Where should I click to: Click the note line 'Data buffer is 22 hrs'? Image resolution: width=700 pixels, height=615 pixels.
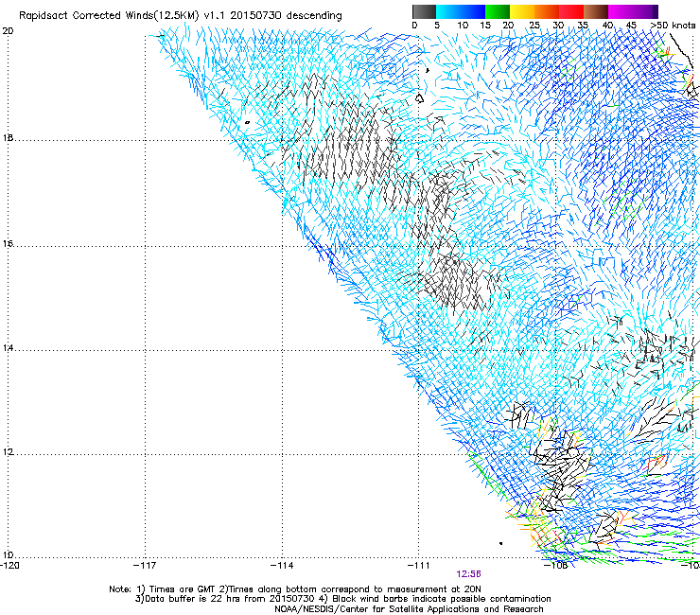[342, 599]
